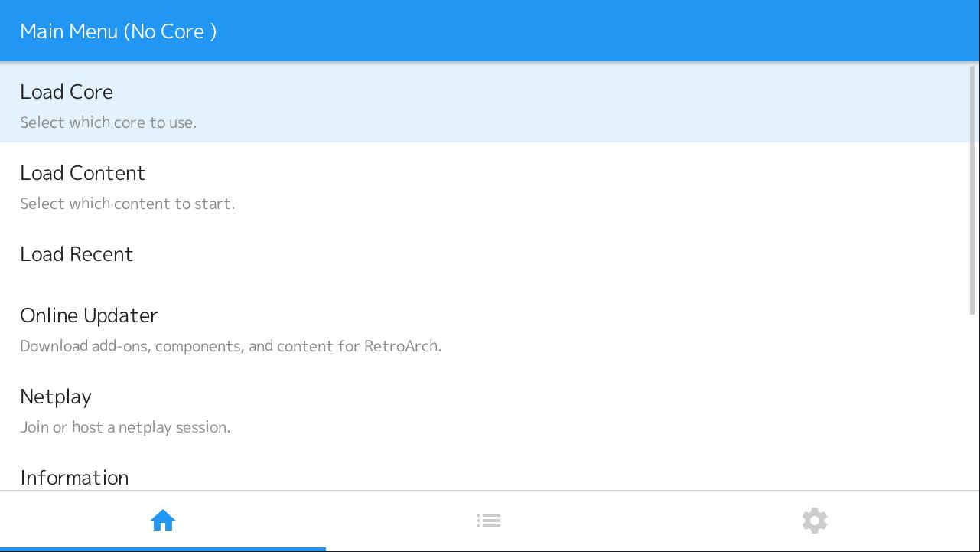Open the Settings gear icon tab
Image resolution: width=980 pixels, height=552 pixels.
click(815, 521)
